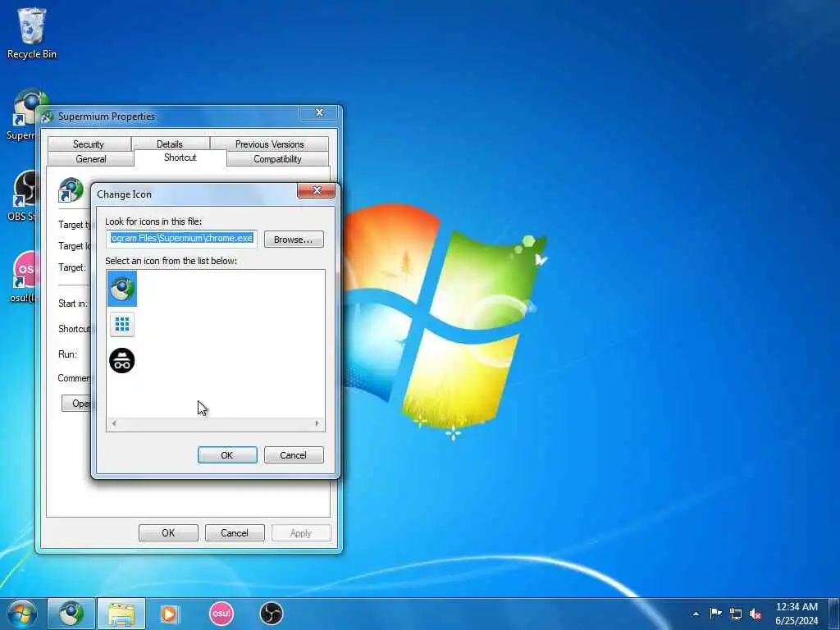Cancel the Change Icon dialog

tap(294, 454)
